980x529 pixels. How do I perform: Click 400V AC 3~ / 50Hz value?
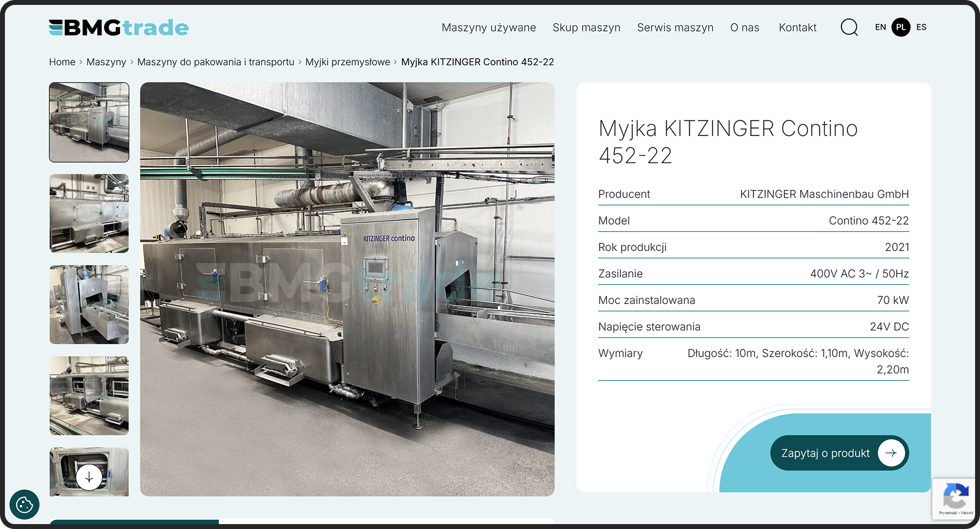click(x=859, y=274)
